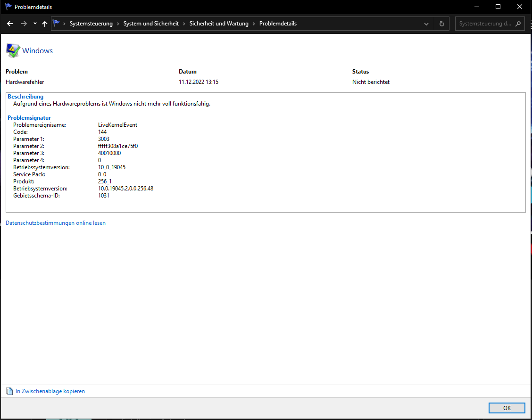Select date 11.12.2022 13:15

click(199, 82)
